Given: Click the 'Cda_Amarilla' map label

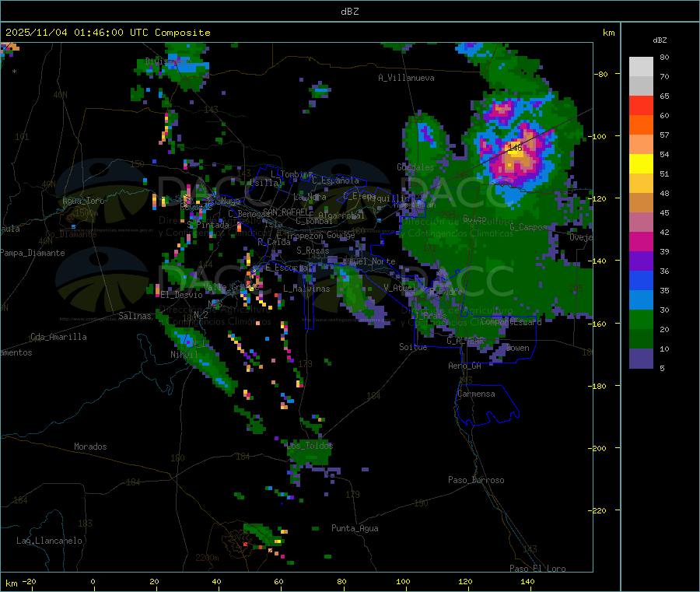Looking at the screenshot, I should point(58,337).
